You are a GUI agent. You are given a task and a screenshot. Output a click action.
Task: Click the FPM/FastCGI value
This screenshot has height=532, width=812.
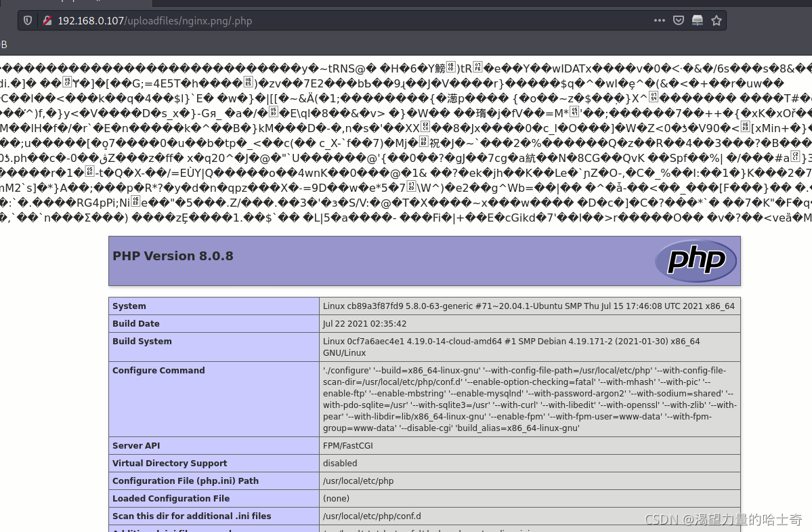point(348,445)
